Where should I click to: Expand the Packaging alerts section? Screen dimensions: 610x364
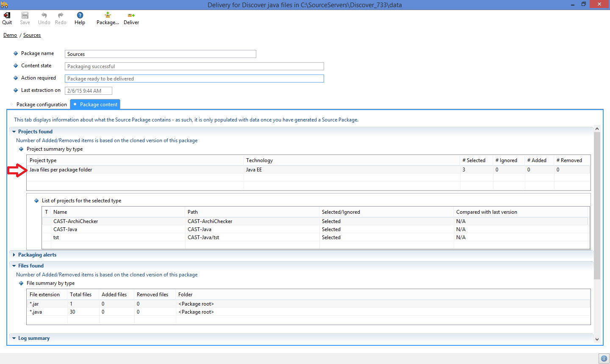click(x=14, y=255)
